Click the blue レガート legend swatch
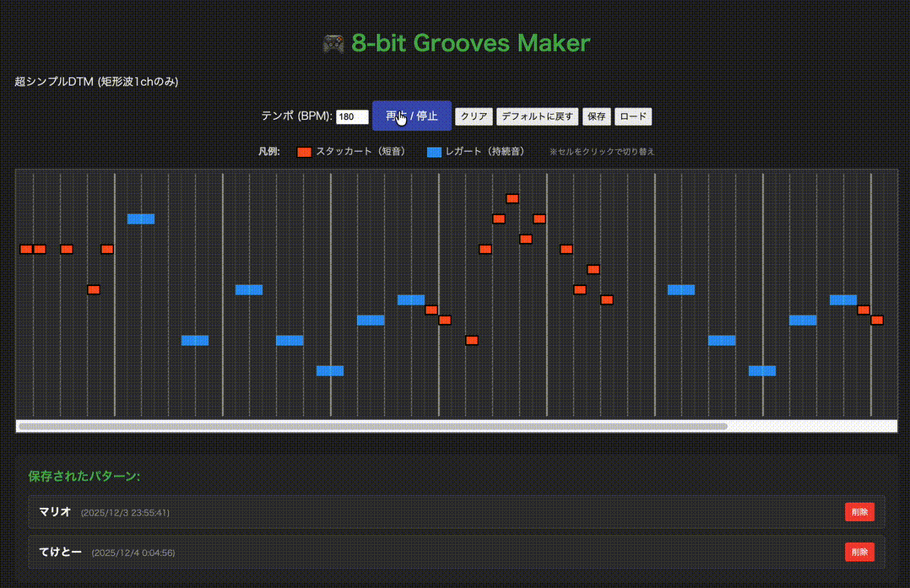 click(434, 152)
